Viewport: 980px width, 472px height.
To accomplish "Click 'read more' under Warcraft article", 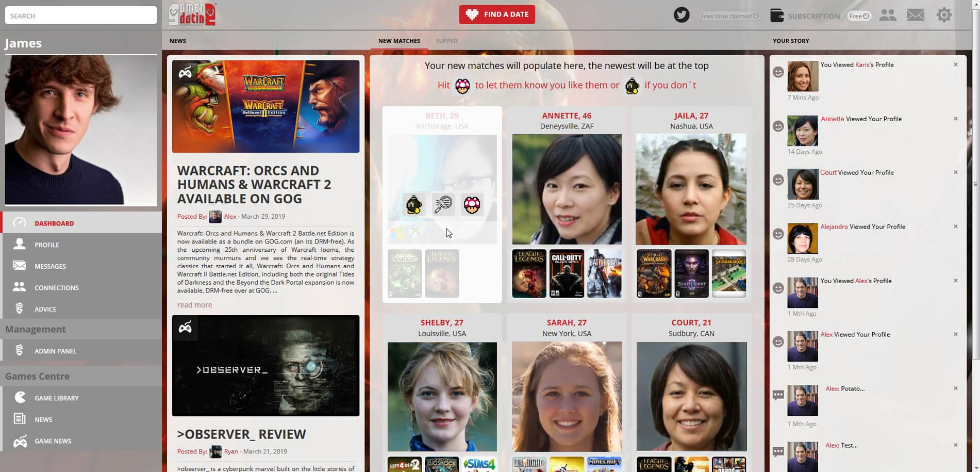I will click(x=194, y=305).
